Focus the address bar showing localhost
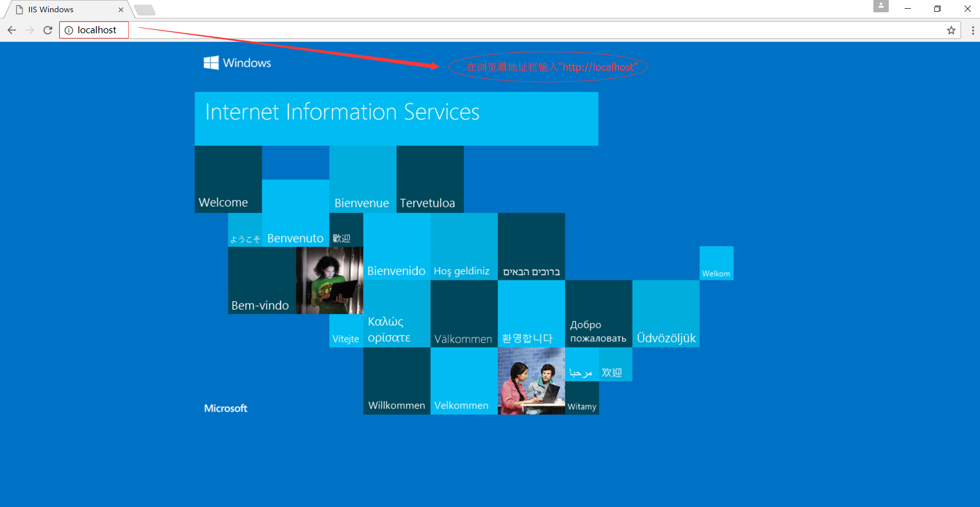Screen dimensions: 980x507 click(96, 30)
